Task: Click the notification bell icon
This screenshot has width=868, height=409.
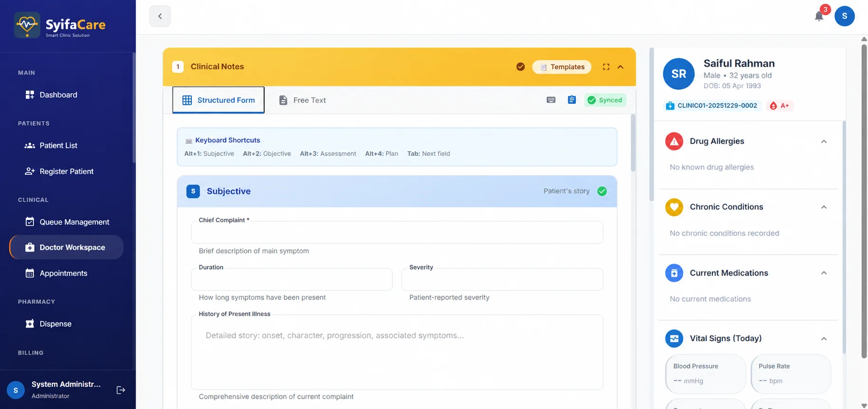Action: click(819, 17)
